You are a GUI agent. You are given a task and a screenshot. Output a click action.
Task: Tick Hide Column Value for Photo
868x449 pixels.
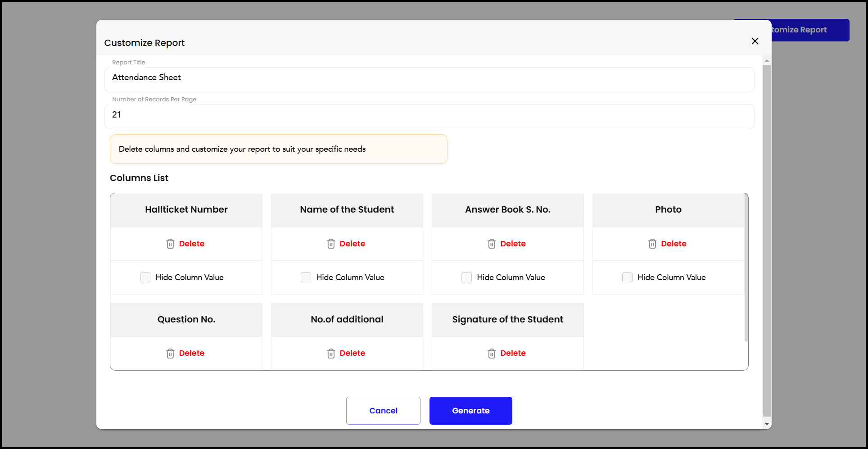pyautogui.click(x=628, y=277)
